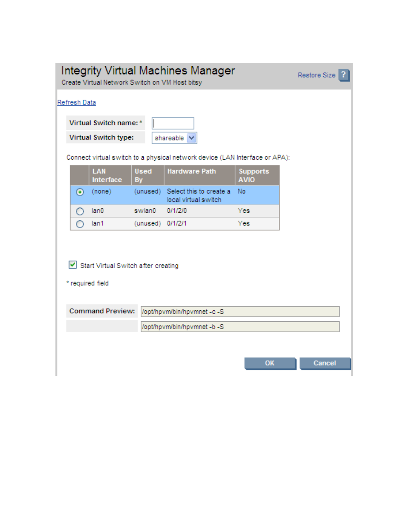Select the lan0 radio button

(x=80, y=212)
